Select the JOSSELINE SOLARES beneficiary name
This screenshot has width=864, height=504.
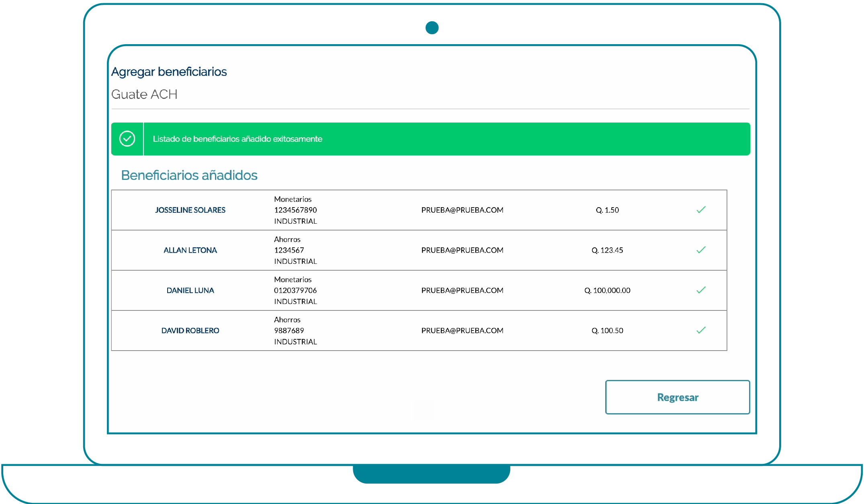coord(190,210)
